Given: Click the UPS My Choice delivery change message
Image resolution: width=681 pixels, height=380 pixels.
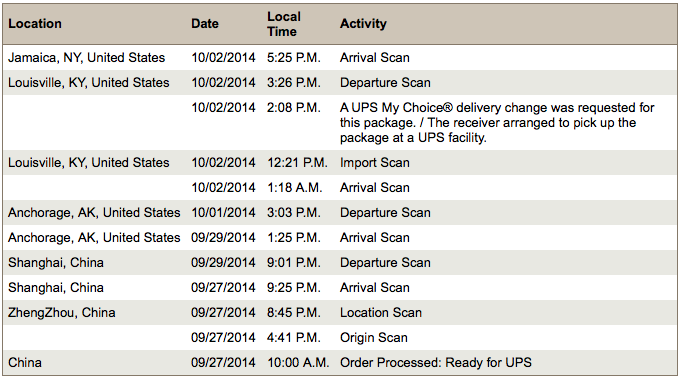Looking at the screenshot, I should [x=497, y=122].
